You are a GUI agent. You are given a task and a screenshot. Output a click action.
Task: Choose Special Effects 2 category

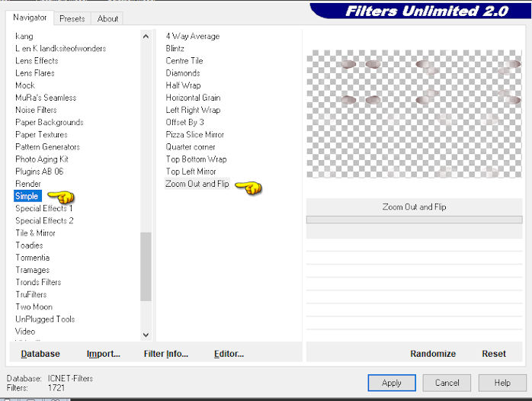pyautogui.click(x=44, y=220)
